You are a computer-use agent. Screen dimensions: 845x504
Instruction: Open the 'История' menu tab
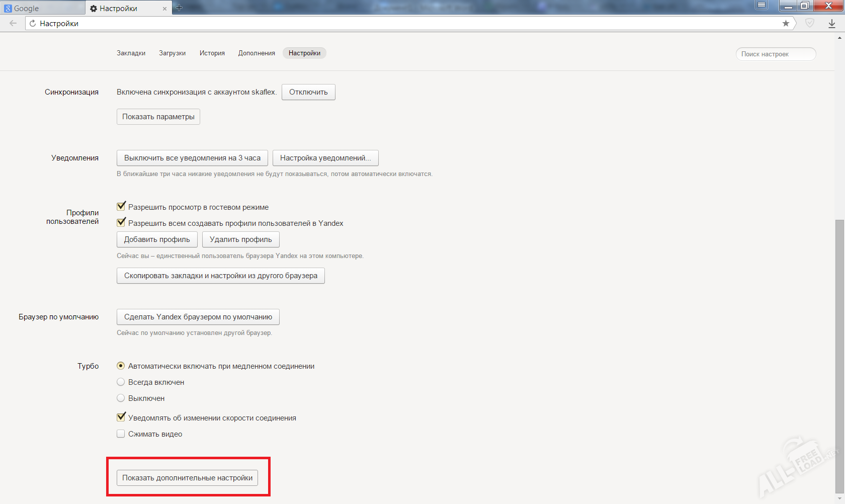(212, 53)
